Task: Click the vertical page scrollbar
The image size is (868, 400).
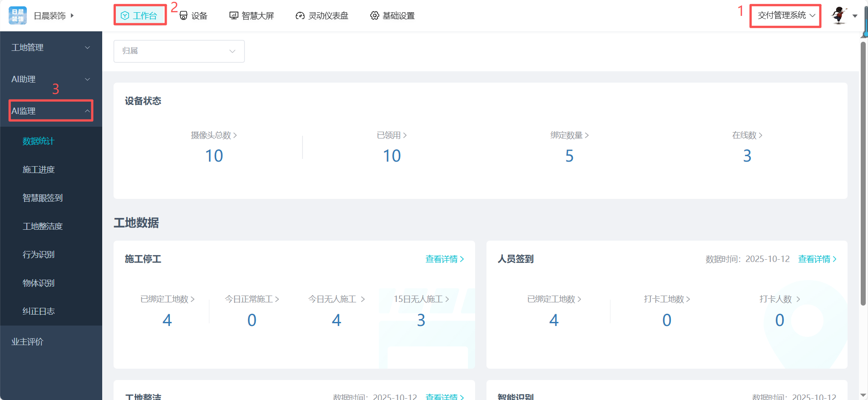Action: [863, 173]
